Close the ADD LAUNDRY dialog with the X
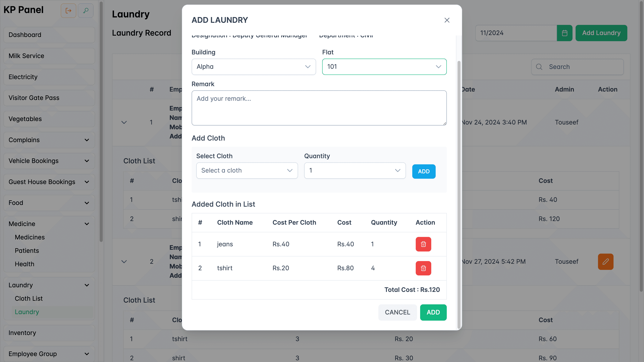The width and height of the screenshot is (644, 362). (447, 20)
